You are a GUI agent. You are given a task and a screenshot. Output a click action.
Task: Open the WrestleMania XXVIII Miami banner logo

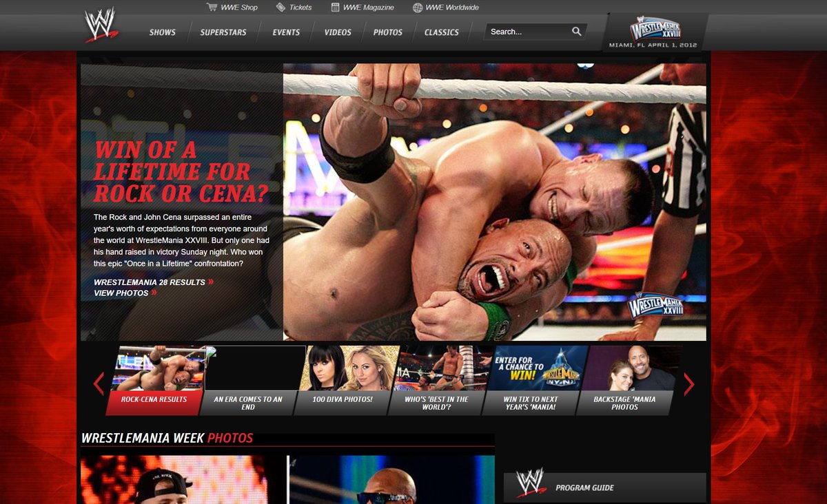coord(654,32)
